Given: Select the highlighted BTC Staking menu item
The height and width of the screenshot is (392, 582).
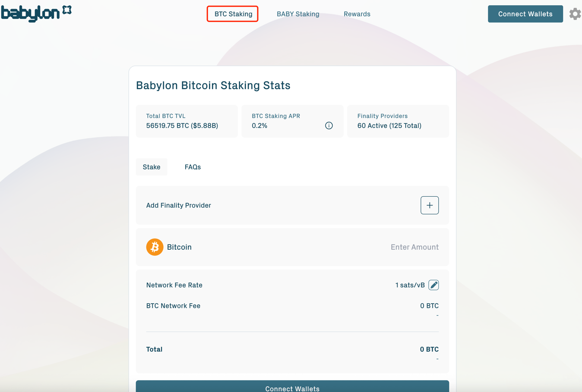Looking at the screenshot, I should point(232,14).
